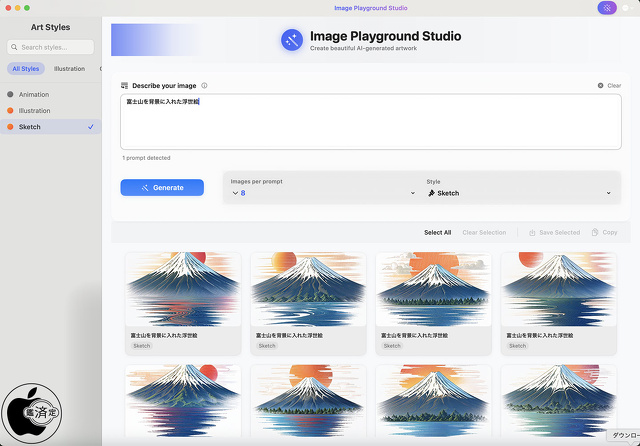Select the Illustration style in sidebar list
This screenshot has height=446, width=640.
35,111
